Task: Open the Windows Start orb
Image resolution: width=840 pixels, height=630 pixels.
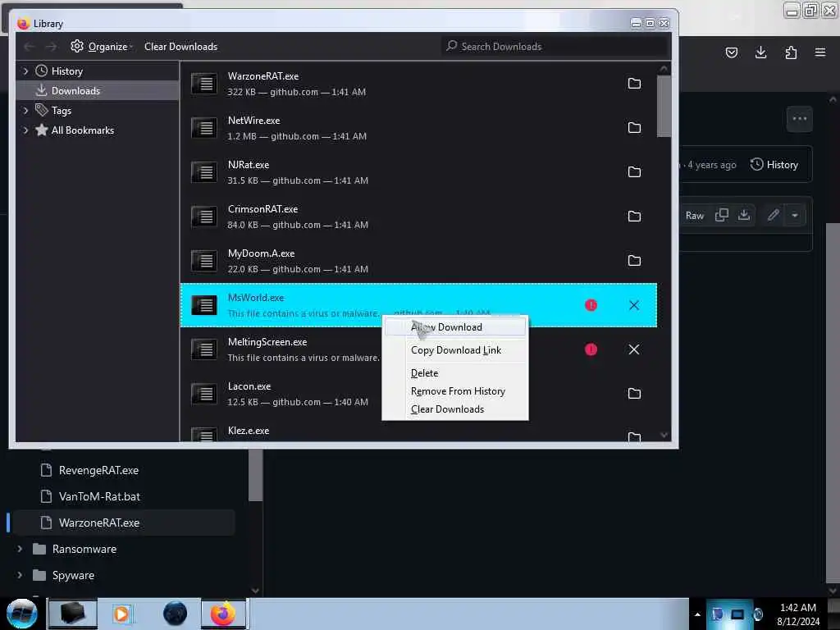Action: point(21,614)
